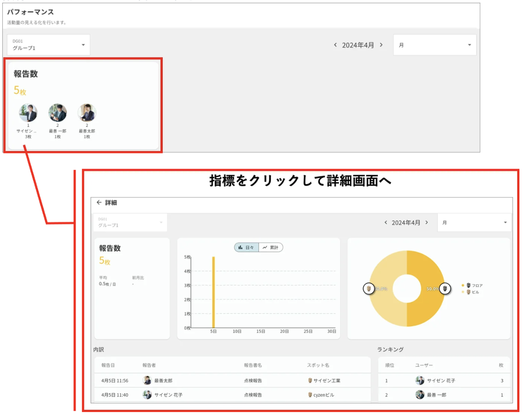Click the back arrow beside 詳細

point(99,202)
